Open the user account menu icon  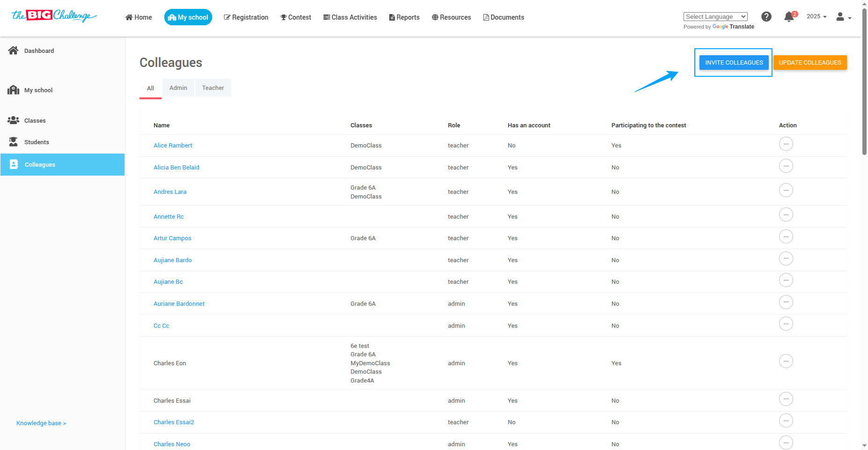point(844,17)
